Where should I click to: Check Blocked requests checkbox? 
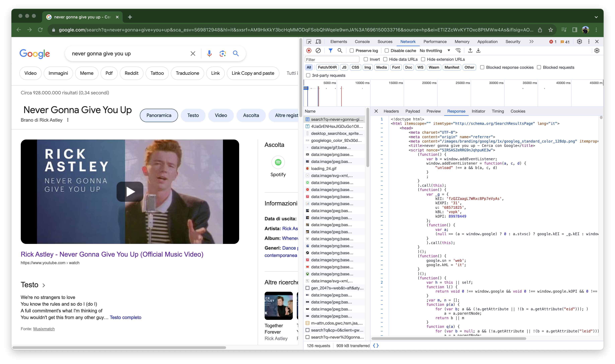[x=539, y=67]
